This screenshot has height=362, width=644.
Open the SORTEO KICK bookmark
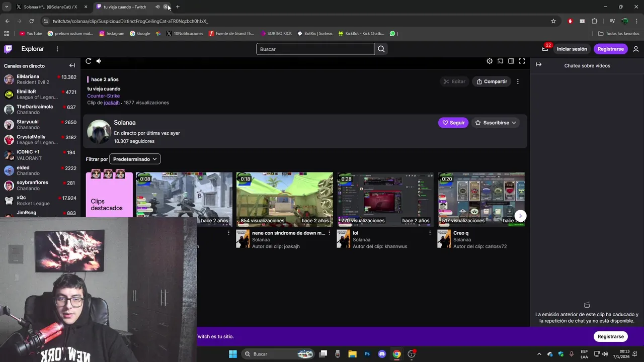pos(276,34)
